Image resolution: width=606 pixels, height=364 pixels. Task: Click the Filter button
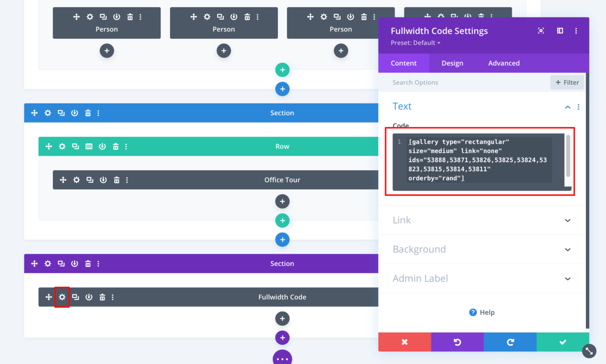(567, 82)
